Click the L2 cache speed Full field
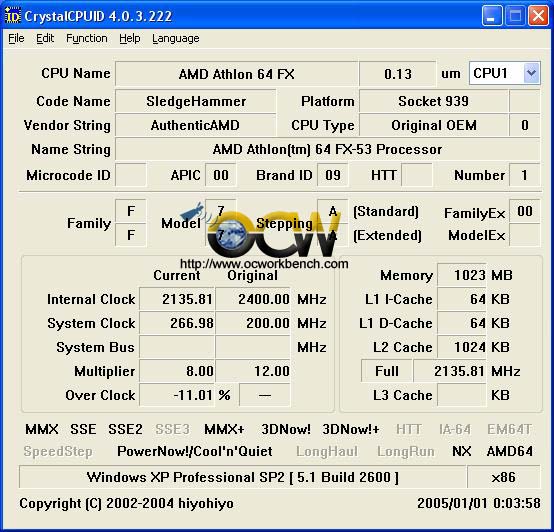Viewport: 554px width, 532px height. pyautogui.click(x=387, y=371)
